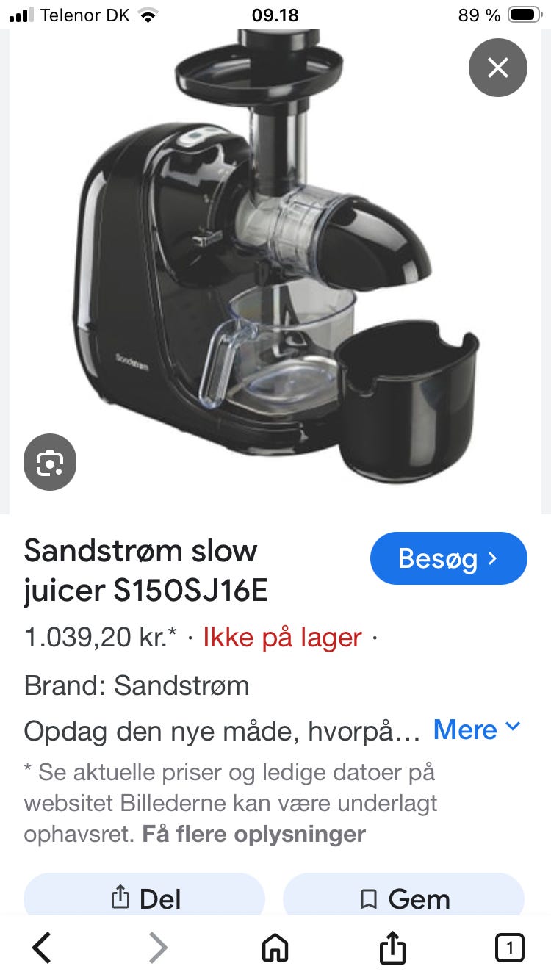Open the Sandstrøm slow juicer S150SJ16E title
Image resolution: width=551 pixels, height=980 pixels.
point(145,571)
